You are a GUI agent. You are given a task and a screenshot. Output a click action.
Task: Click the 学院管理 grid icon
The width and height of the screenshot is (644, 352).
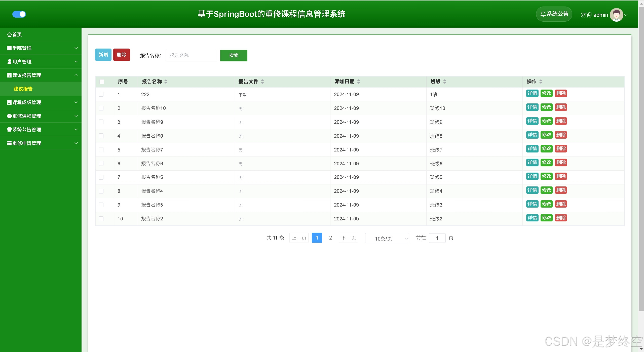pos(10,48)
